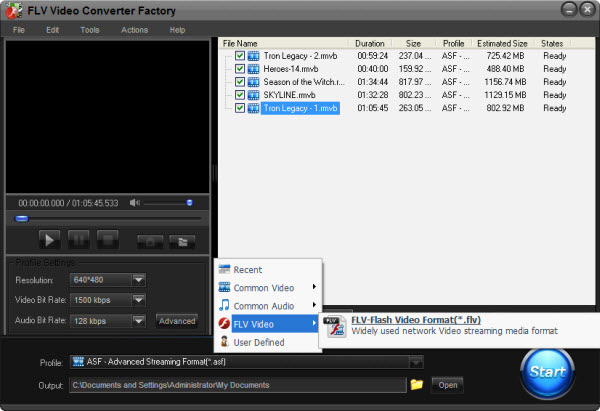
Task: Open the Audio Bit Rate dropdown
Action: click(x=139, y=321)
